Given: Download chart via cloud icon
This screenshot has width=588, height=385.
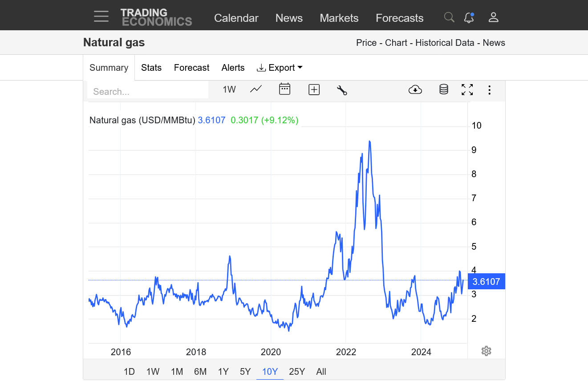Looking at the screenshot, I should 415,89.
